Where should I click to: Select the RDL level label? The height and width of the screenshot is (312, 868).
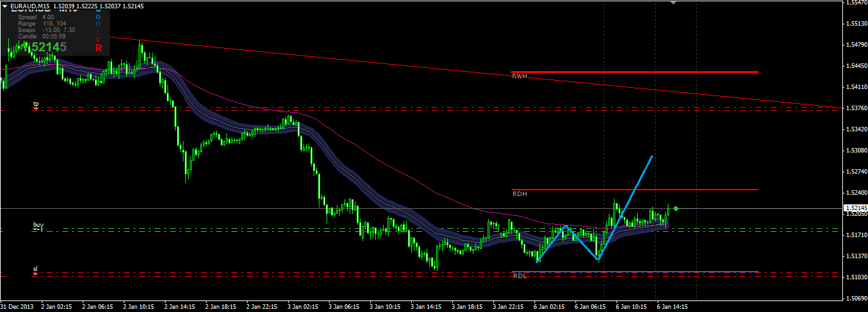pos(520,276)
